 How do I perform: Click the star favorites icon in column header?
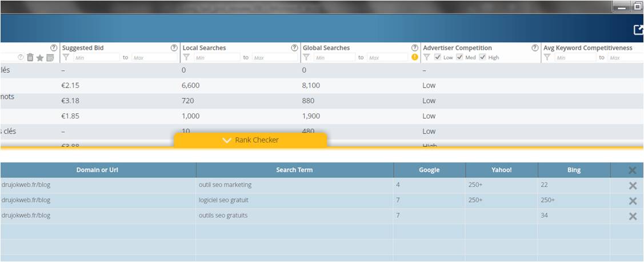40,58
